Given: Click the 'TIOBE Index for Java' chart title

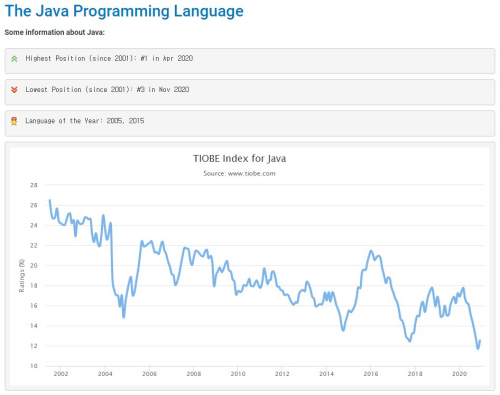Looking at the screenshot, I should click(x=239, y=158).
